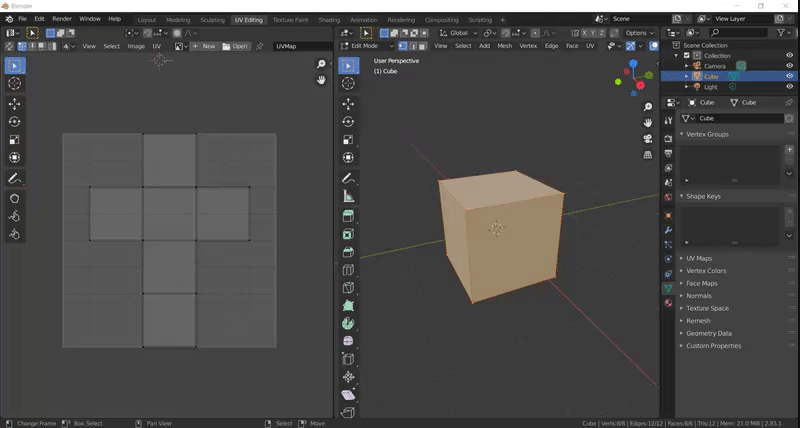Select the Extrude Region tool in 3D viewport

pyautogui.click(x=348, y=215)
